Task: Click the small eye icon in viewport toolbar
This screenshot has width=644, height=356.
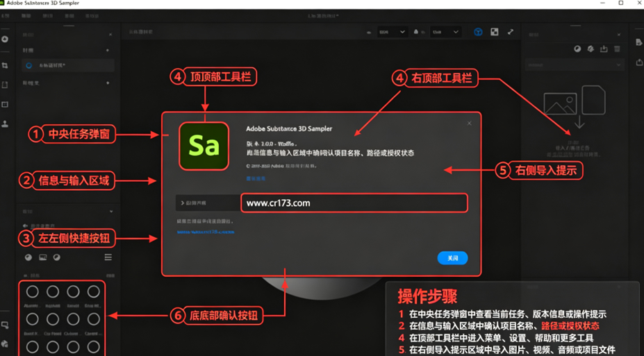Action: click(369, 32)
